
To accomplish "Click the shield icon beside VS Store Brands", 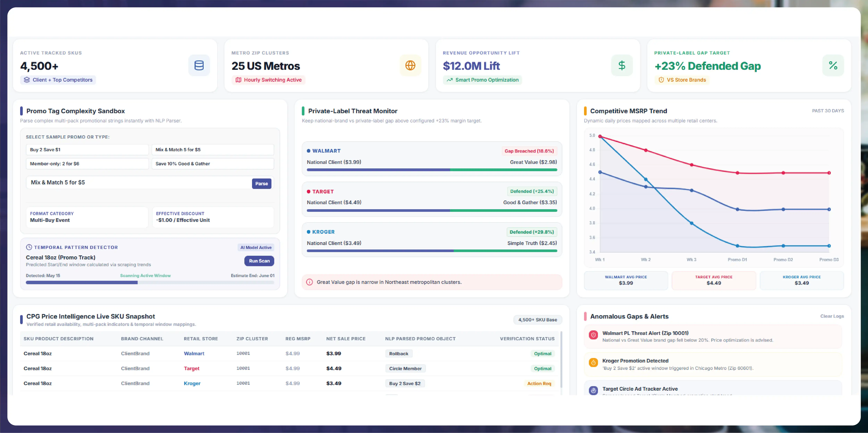I will [x=661, y=80].
